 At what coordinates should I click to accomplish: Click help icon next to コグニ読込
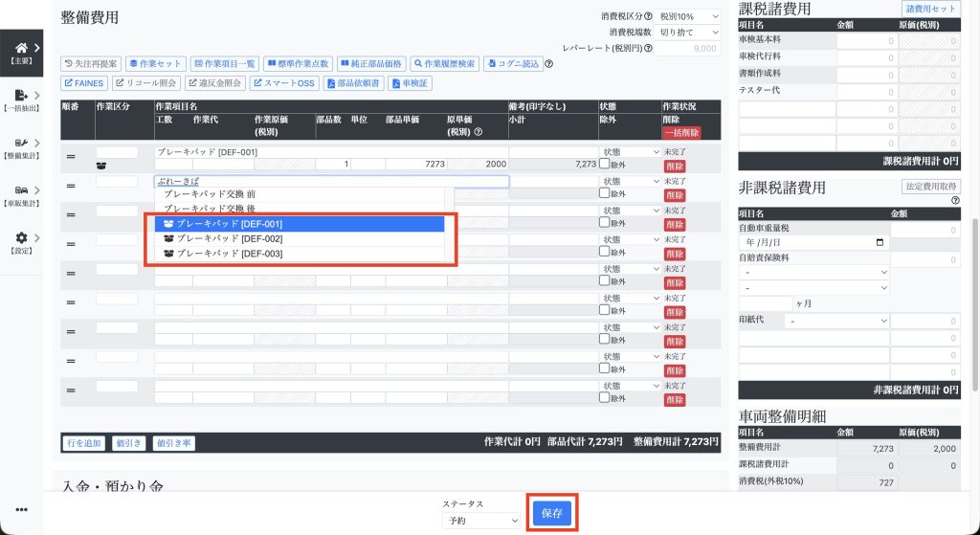click(x=549, y=64)
